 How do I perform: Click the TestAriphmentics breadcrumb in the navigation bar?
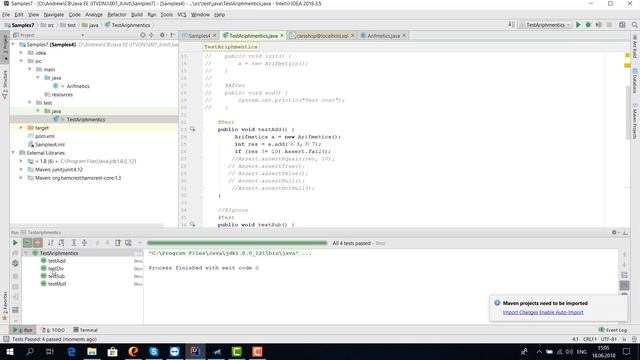[x=127, y=25]
